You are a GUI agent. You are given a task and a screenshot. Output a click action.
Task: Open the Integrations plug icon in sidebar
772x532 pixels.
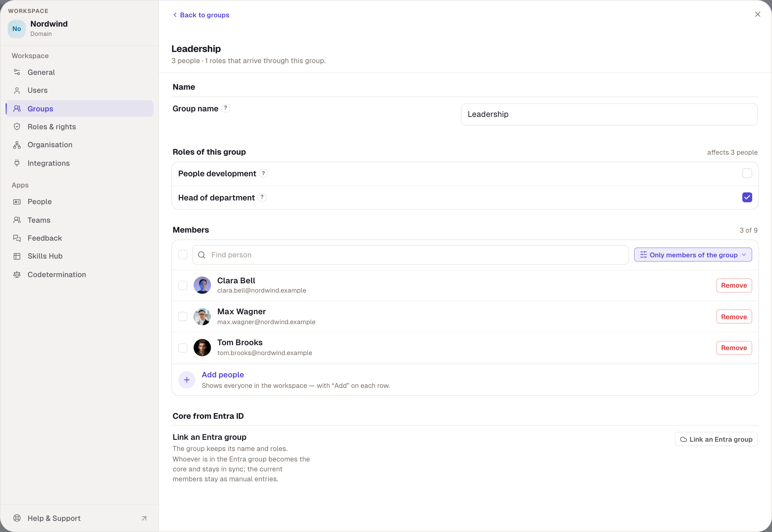(x=17, y=163)
